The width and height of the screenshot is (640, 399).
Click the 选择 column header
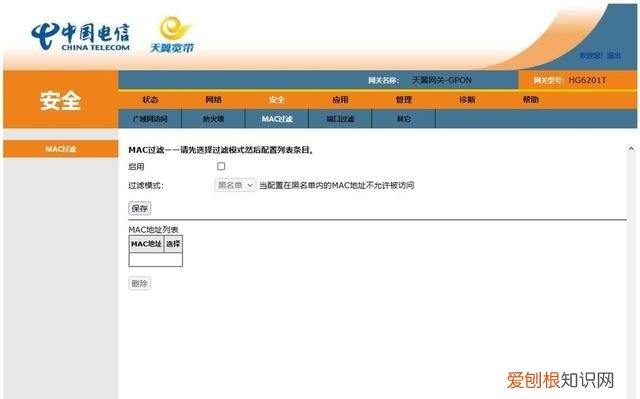coord(173,244)
